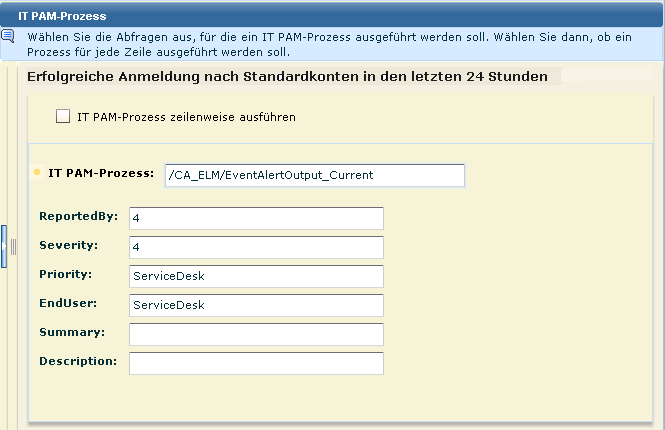Click into the Severity text field
The image size is (665, 430).
256,247
